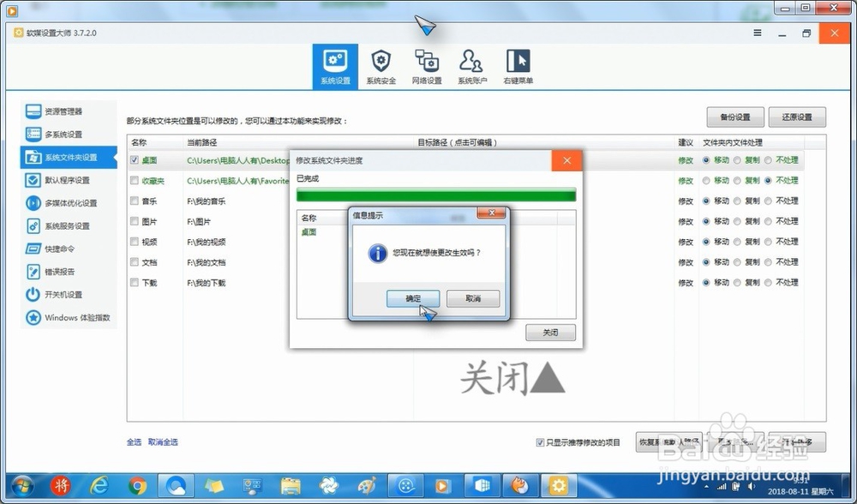Check the 音乐 row checkbox
The image size is (857, 504).
point(135,201)
